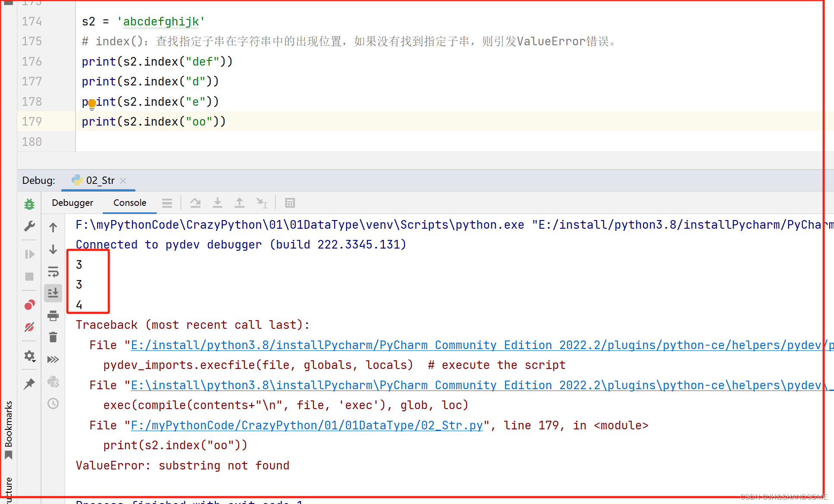This screenshot has width=834, height=504.
Task: Click the Resume Program icon
Action: 29,254
